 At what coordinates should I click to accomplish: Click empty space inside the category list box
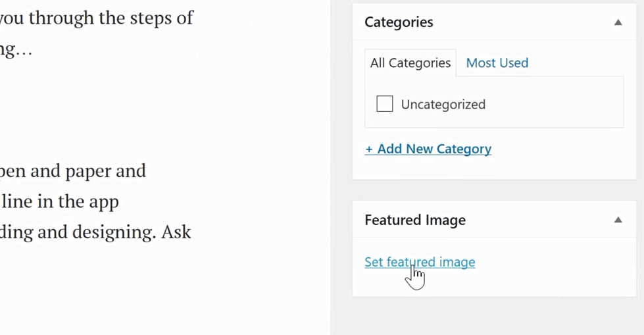click(x=555, y=105)
